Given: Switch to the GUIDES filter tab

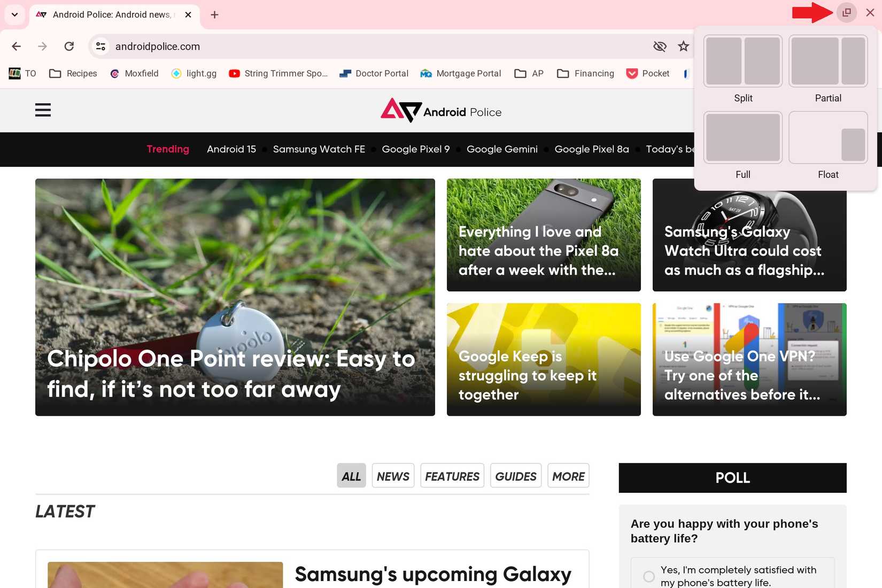Looking at the screenshot, I should (x=515, y=475).
